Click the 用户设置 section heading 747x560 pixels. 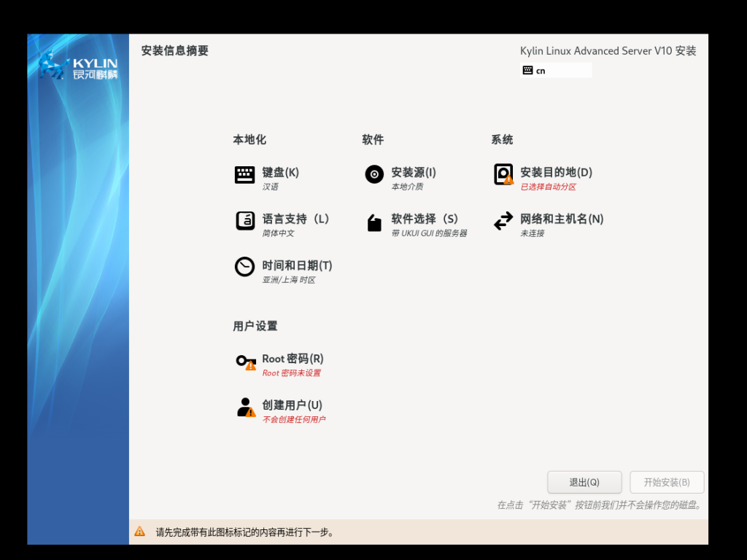(255, 326)
